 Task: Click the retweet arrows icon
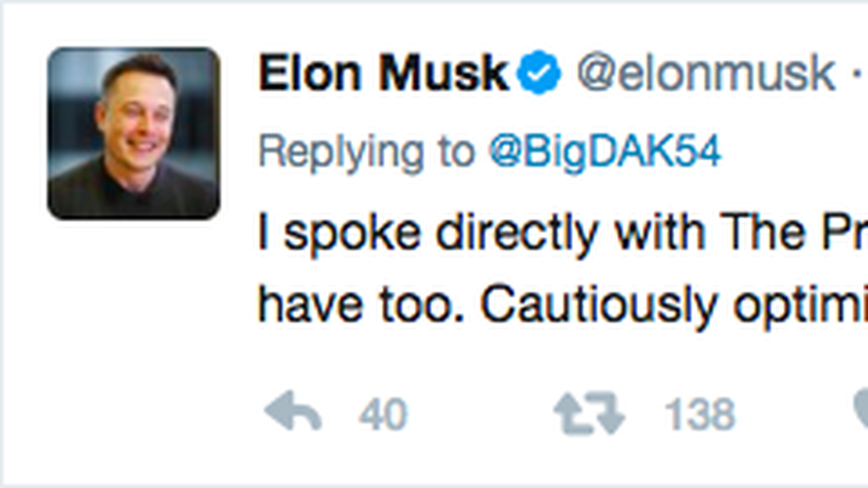click(590, 413)
